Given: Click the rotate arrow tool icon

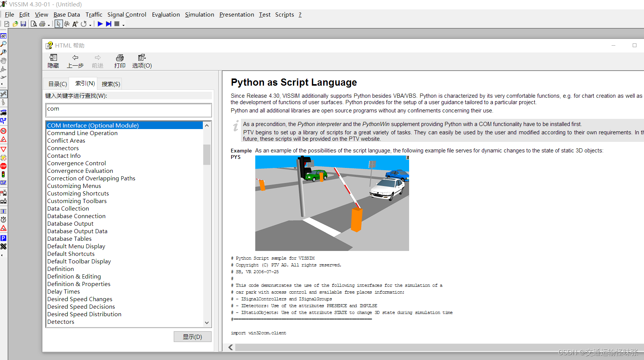Looking at the screenshot, I should point(84,24).
